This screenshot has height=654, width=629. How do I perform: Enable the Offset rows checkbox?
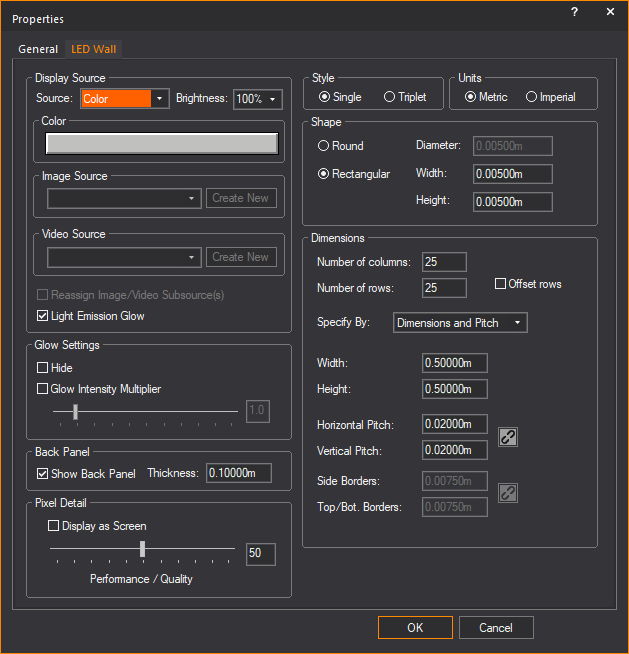(x=501, y=284)
